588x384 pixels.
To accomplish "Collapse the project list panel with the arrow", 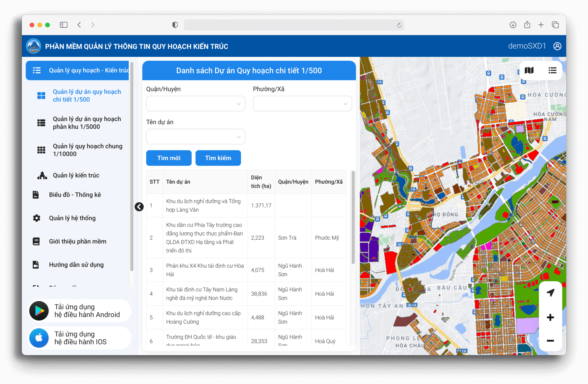I will pyautogui.click(x=139, y=206).
